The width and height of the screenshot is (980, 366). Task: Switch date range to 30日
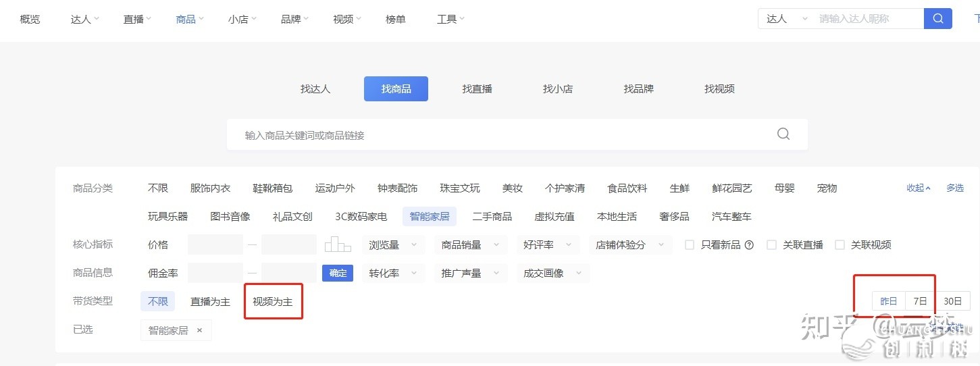[952, 301]
